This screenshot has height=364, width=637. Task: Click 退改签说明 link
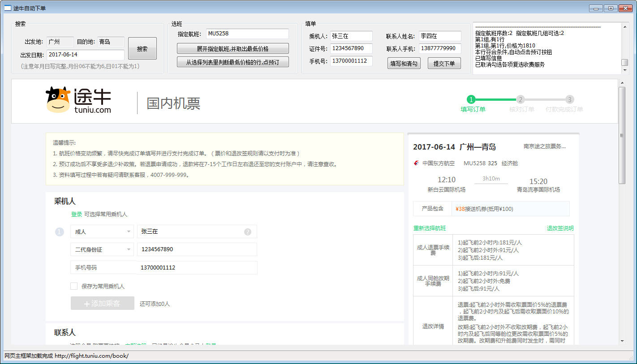[560, 228]
